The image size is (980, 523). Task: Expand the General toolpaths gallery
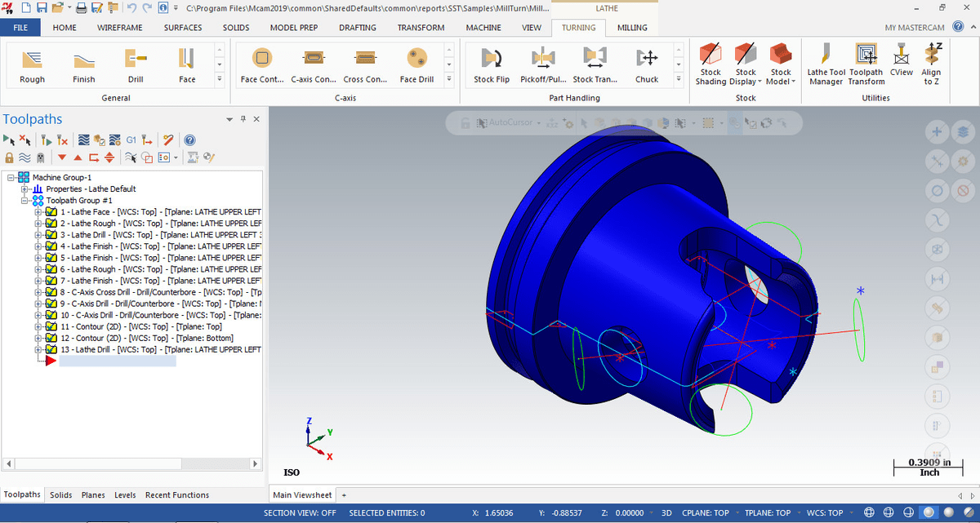pyautogui.click(x=219, y=80)
